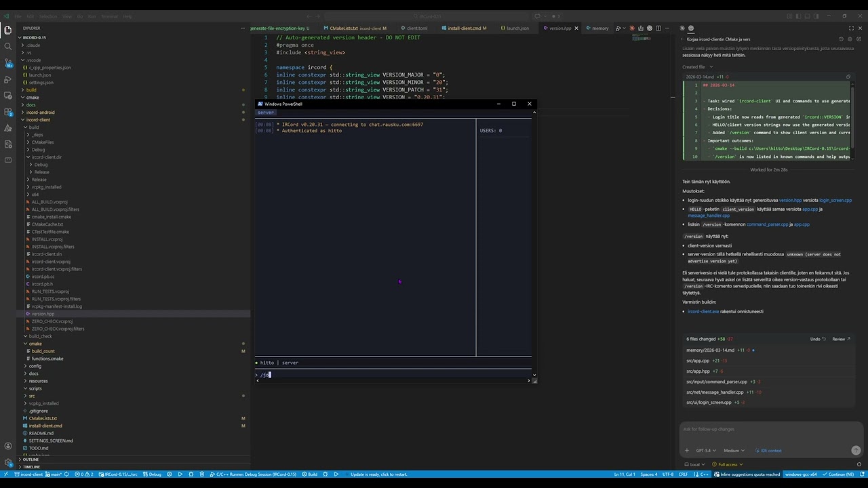Open the Source Control view
Viewport: 868px width, 488px height.
coord(8,63)
